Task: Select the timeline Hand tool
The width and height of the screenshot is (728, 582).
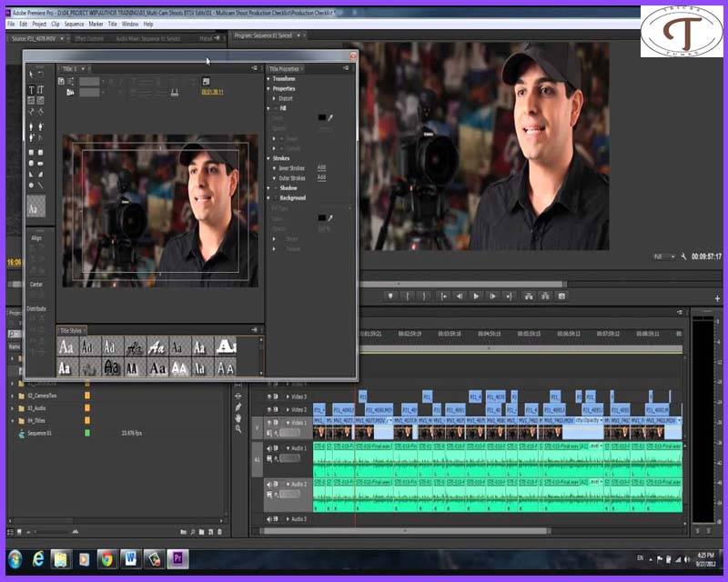Action: click(x=238, y=418)
